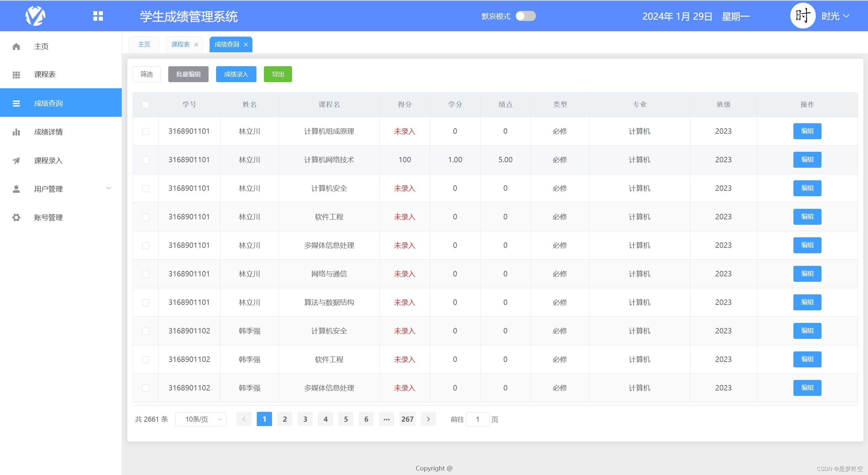Click the home icon beside 主页
This screenshot has height=475, width=868.
[x=16, y=47]
